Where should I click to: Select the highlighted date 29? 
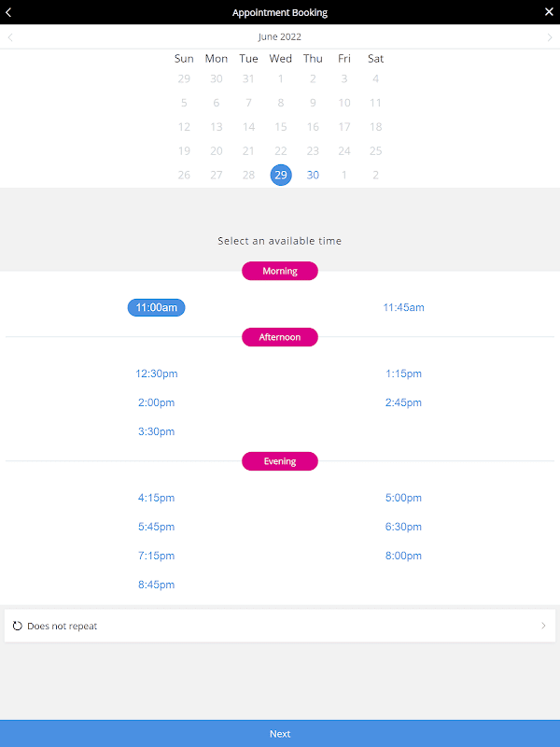(281, 175)
